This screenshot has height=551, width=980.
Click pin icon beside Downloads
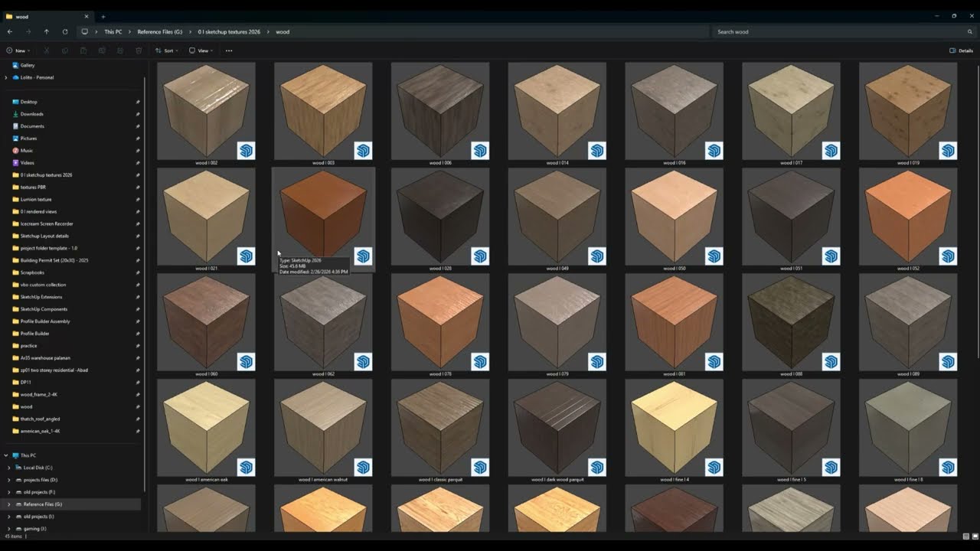coord(138,114)
